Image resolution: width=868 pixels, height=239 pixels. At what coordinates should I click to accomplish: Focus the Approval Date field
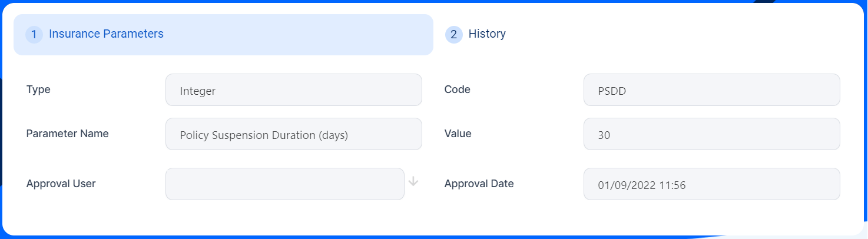coord(711,184)
